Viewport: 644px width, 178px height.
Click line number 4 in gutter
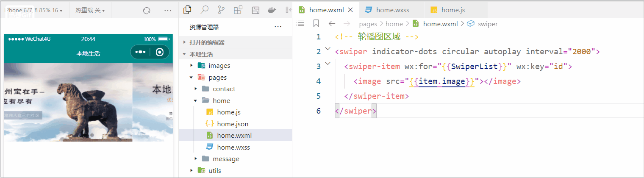pyautogui.click(x=319, y=81)
